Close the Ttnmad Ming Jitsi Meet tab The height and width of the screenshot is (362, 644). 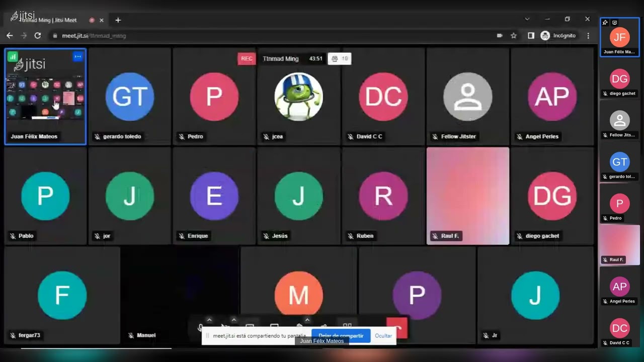[102, 20]
